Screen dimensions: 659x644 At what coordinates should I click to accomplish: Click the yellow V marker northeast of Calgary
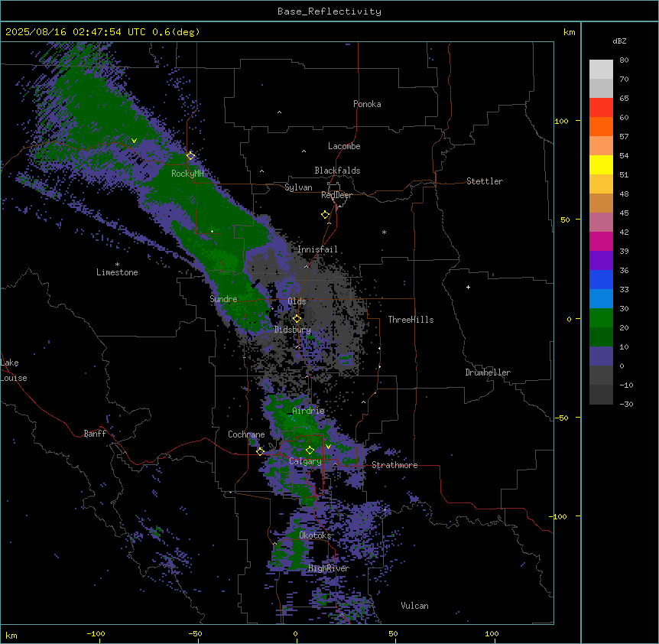click(x=328, y=447)
